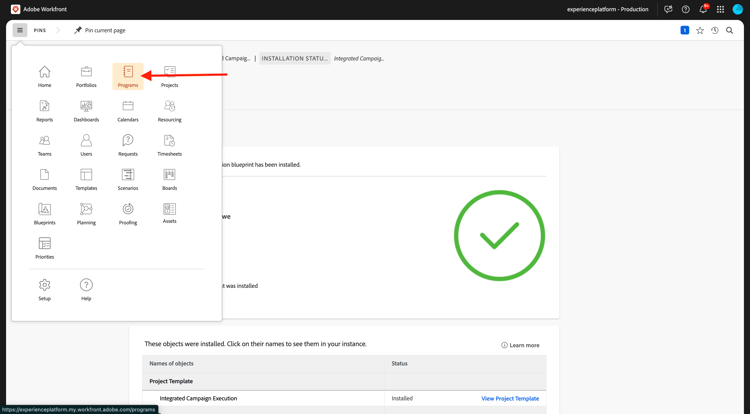The height and width of the screenshot is (414, 750).
Task: Favorite this page with the star
Action: 700,30
